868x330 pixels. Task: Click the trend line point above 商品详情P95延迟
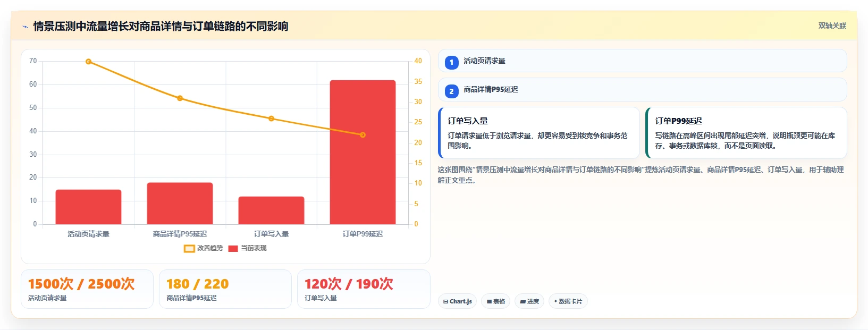180,98
